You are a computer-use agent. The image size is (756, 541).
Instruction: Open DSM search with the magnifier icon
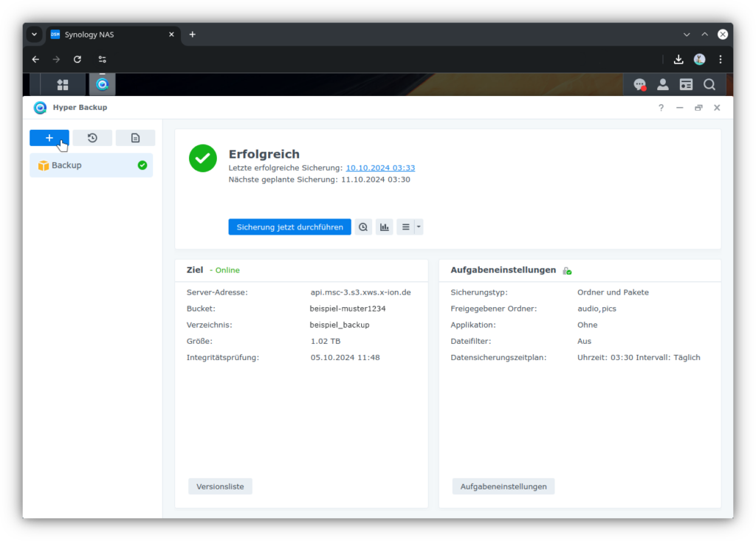709,84
